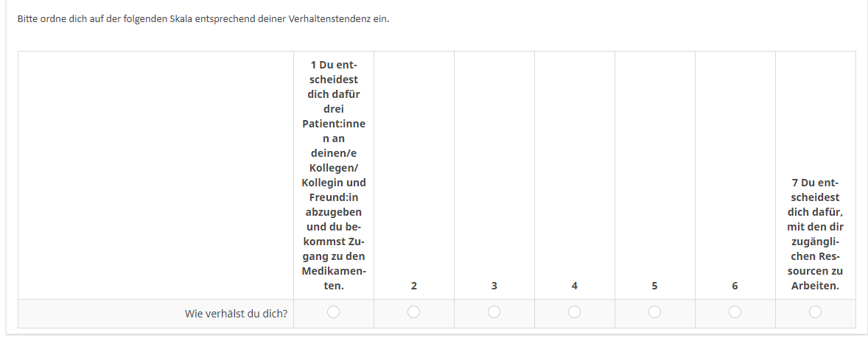
Task: Click the row label 'Wie verhälst du dich?'
Action: coord(236,314)
